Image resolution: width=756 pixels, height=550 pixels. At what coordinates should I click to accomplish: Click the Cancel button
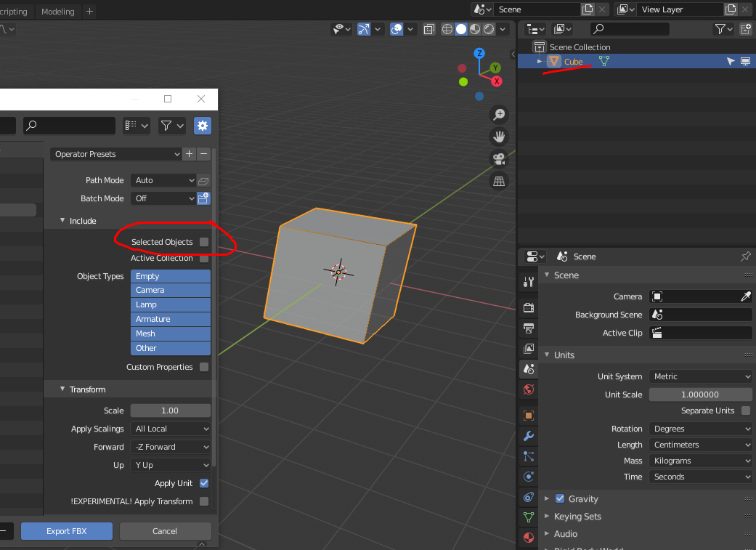click(165, 531)
